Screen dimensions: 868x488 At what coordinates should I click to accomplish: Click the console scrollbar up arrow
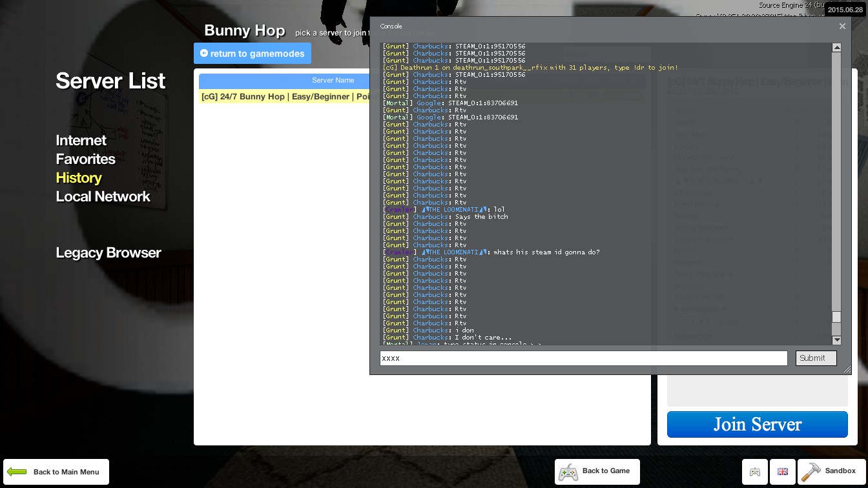point(836,47)
